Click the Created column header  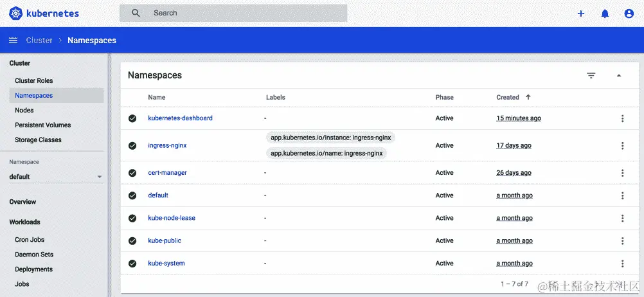(x=508, y=97)
